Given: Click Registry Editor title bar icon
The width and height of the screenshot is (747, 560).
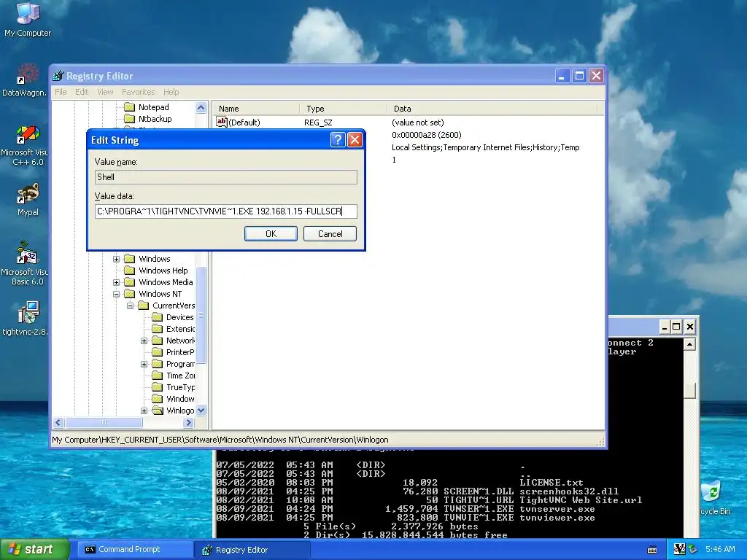Looking at the screenshot, I should (58, 76).
